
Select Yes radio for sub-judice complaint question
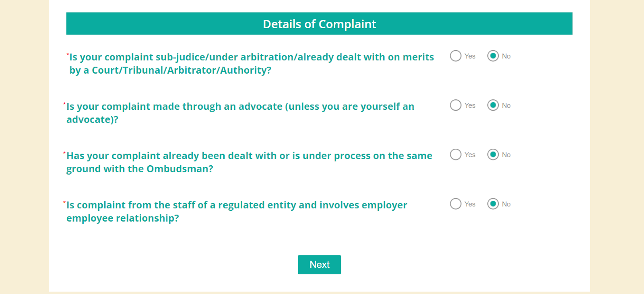tap(456, 56)
